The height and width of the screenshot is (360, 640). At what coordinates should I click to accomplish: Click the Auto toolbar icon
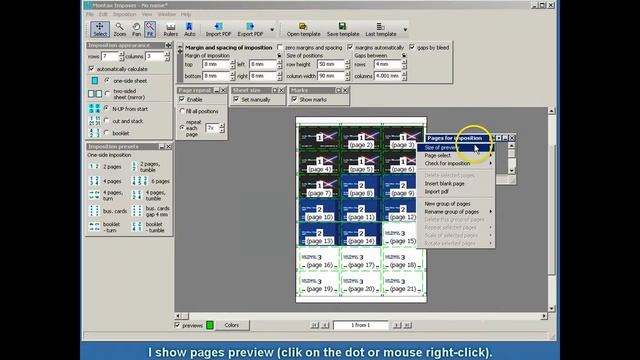[189, 29]
